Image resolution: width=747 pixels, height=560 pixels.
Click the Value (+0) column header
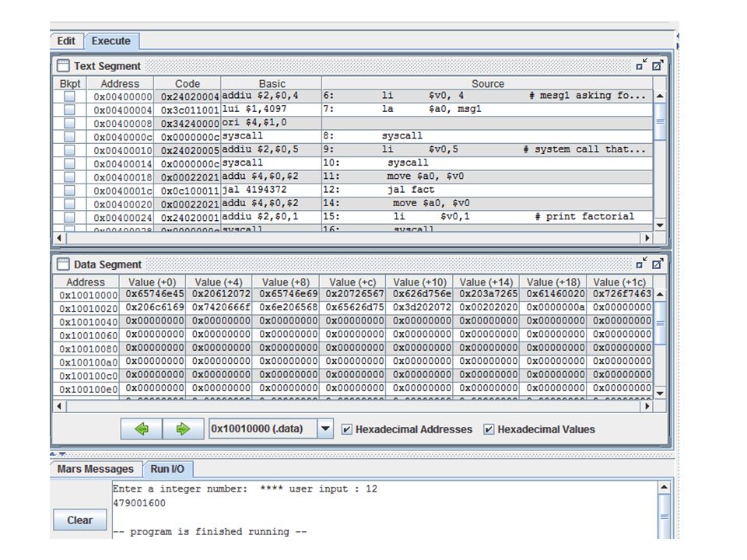152,282
